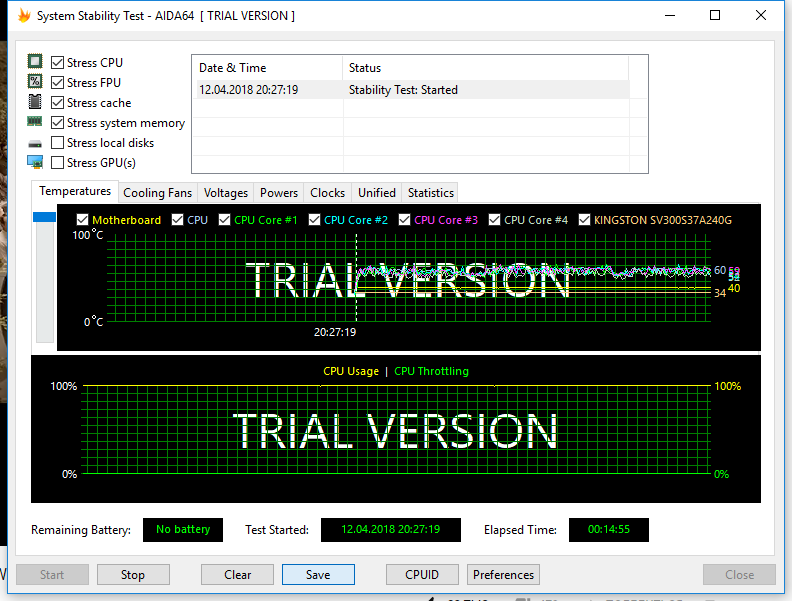Screen dimensions: 792x601
Task: Click the blue graph scale slider handle
Action: click(44, 217)
